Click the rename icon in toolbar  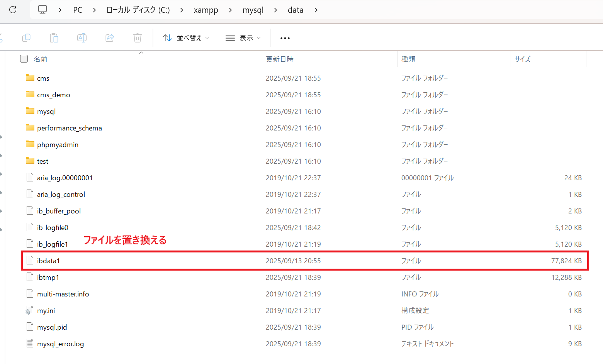point(82,38)
